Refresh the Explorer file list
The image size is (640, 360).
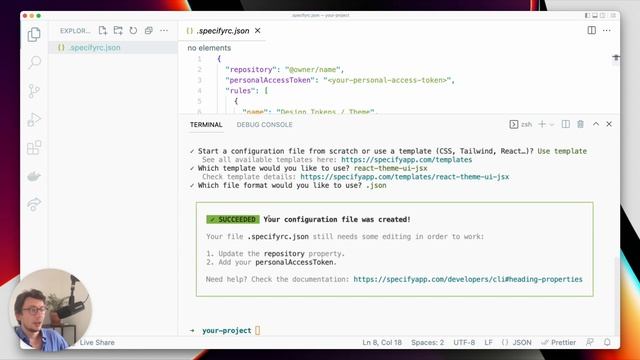(133, 31)
